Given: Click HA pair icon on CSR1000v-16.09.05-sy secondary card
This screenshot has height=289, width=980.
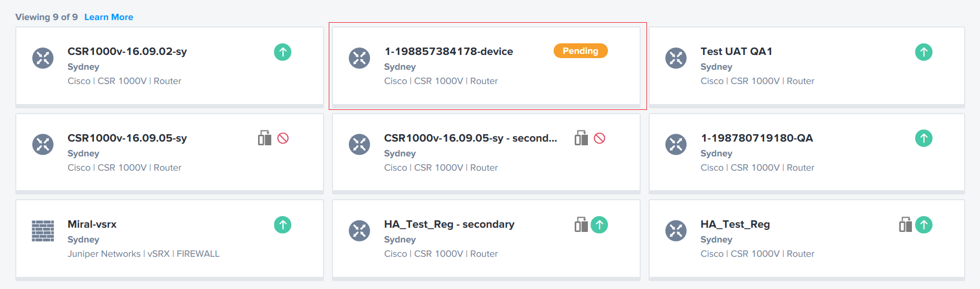Looking at the screenshot, I should [x=581, y=138].
